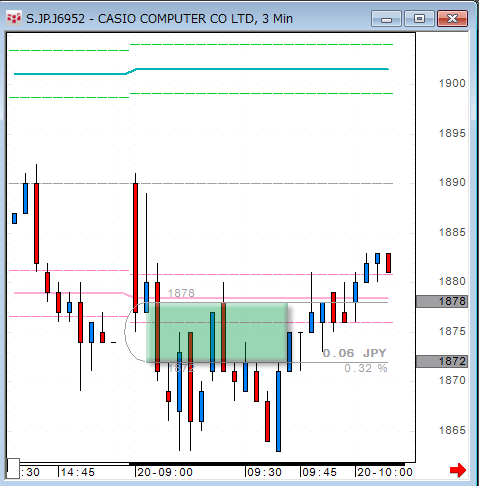This screenshot has height=486, width=479.
Task: Click the gray dashed 1890 horizontal line
Action: tap(201, 183)
